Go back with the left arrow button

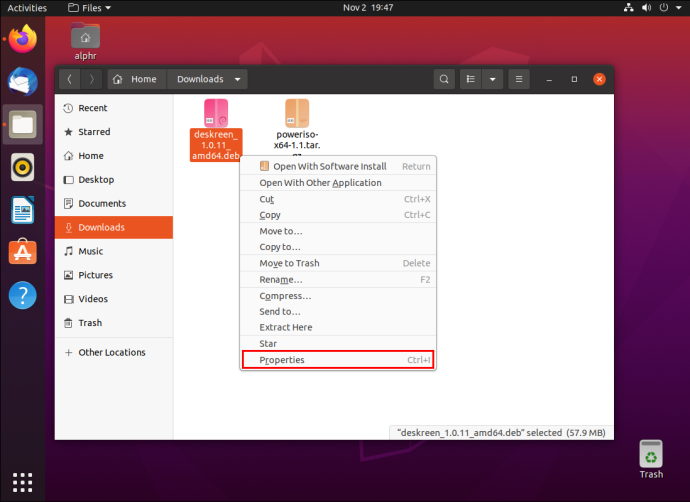point(70,79)
